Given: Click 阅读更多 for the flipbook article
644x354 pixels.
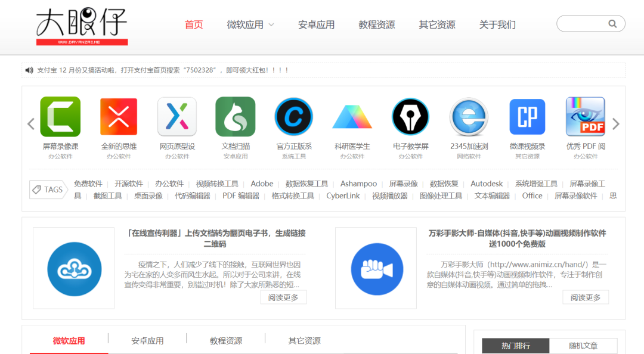Looking at the screenshot, I should coord(283,297).
